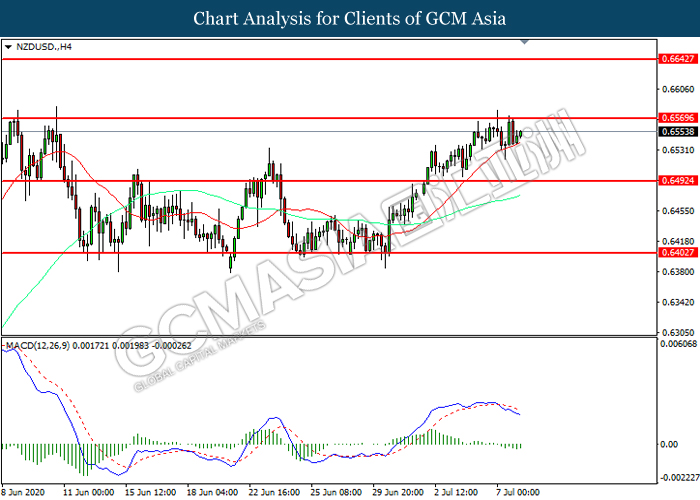Select the 0.64924 red price label
The height and width of the screenshot is (500, 700).
point(678,181)
